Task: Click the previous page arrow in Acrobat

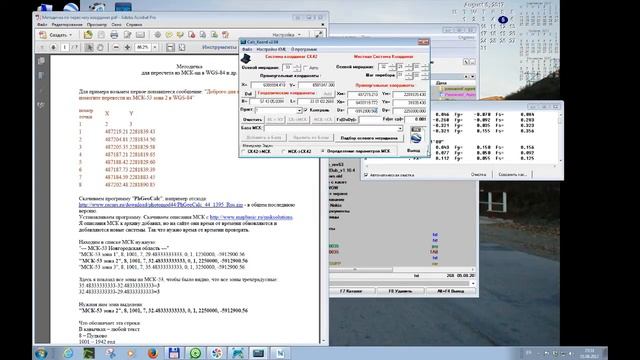Action: point(42,48)
